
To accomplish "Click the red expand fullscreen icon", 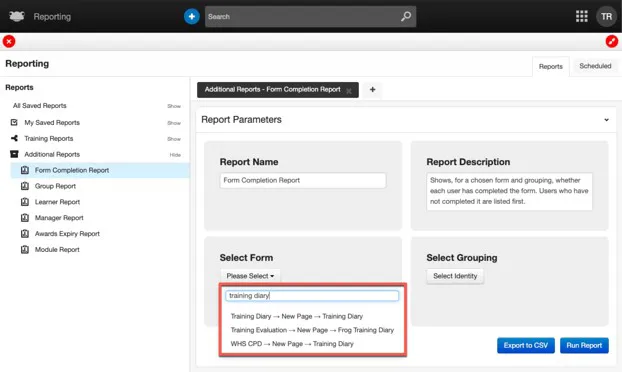I will click(612, 41).
